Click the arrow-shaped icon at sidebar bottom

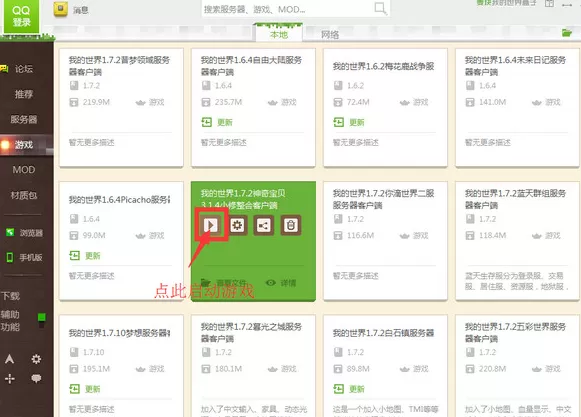[x=10, y=359]
